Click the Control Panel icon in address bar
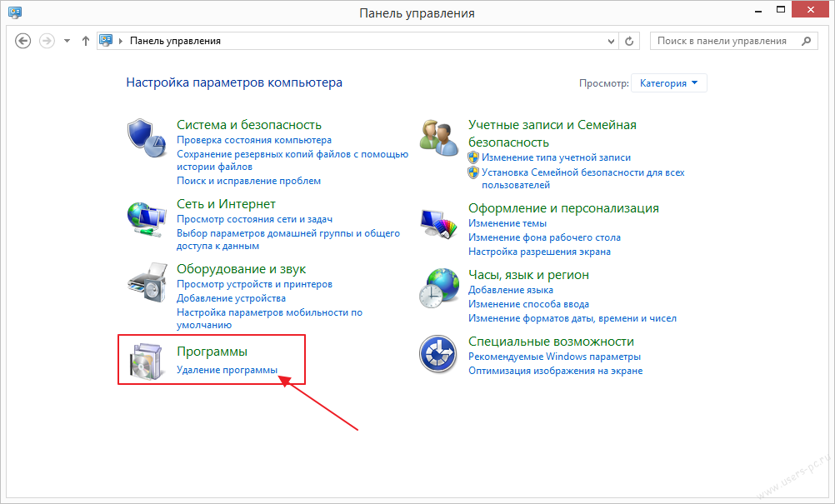 pyautogui.click(x=107, y=41)
